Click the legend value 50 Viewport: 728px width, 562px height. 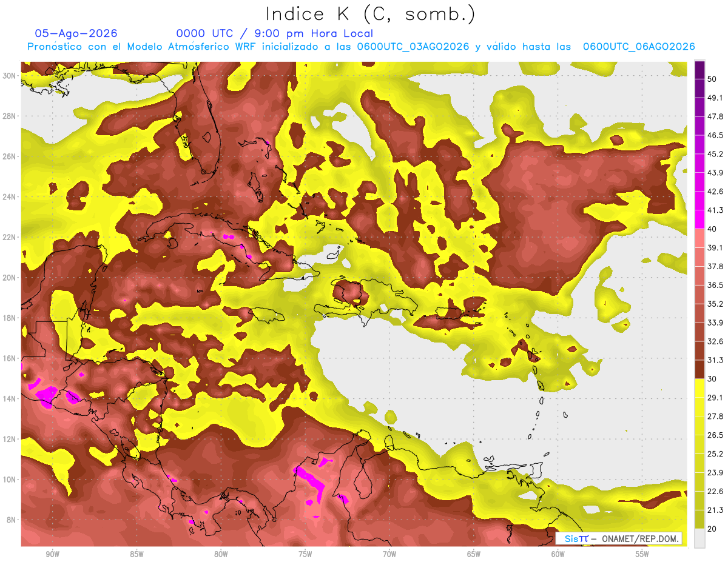pyautogui.click(x=712, y=79)
